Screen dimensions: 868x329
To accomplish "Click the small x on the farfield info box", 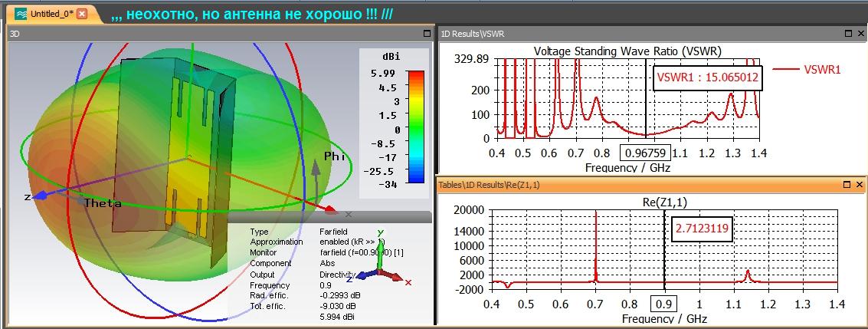I will pos(349,214).
